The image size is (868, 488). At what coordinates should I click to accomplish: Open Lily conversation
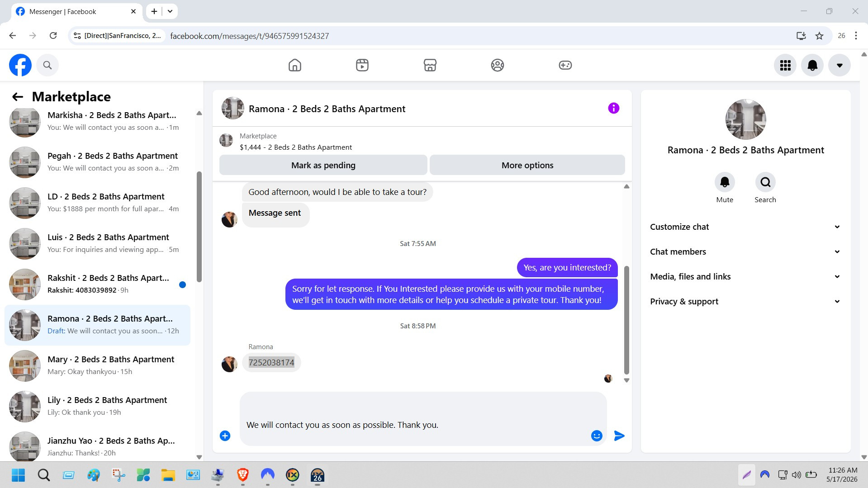tap(97, 407)
